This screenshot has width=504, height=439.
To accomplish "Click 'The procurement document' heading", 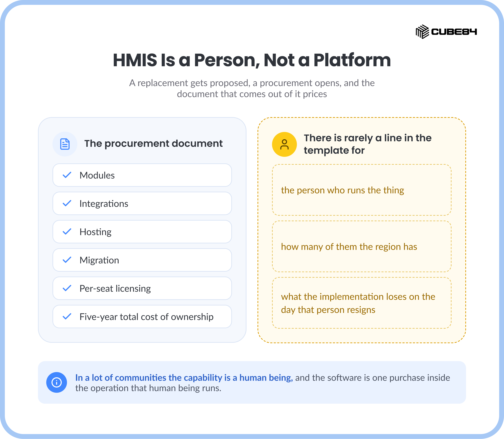I will [153, 144].
